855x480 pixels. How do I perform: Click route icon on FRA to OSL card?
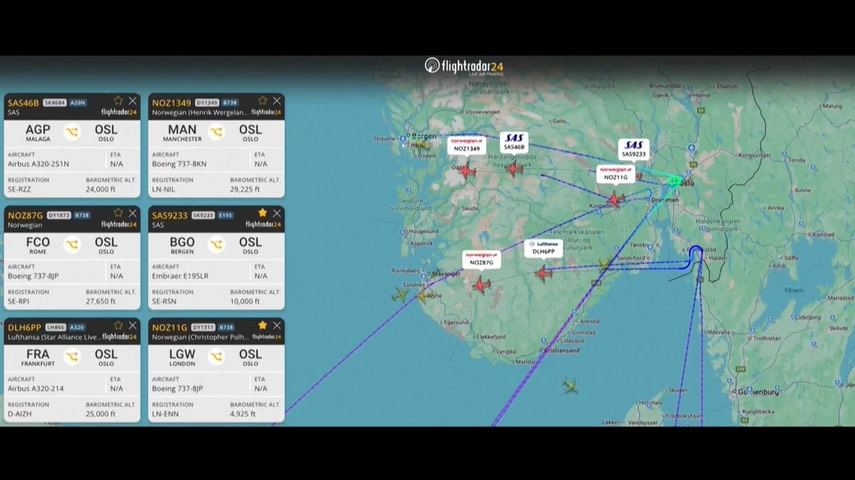72,356
